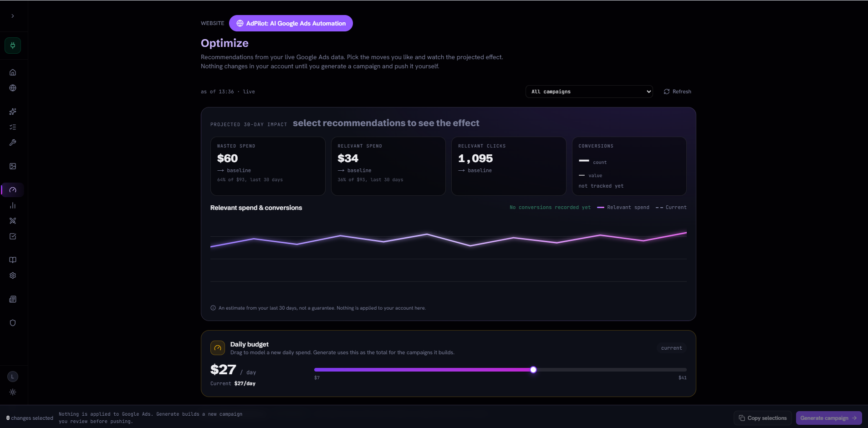Screen dimensions: 868x428
Task: Open the home icon in sidebar
Action: [x=13, y=72]
